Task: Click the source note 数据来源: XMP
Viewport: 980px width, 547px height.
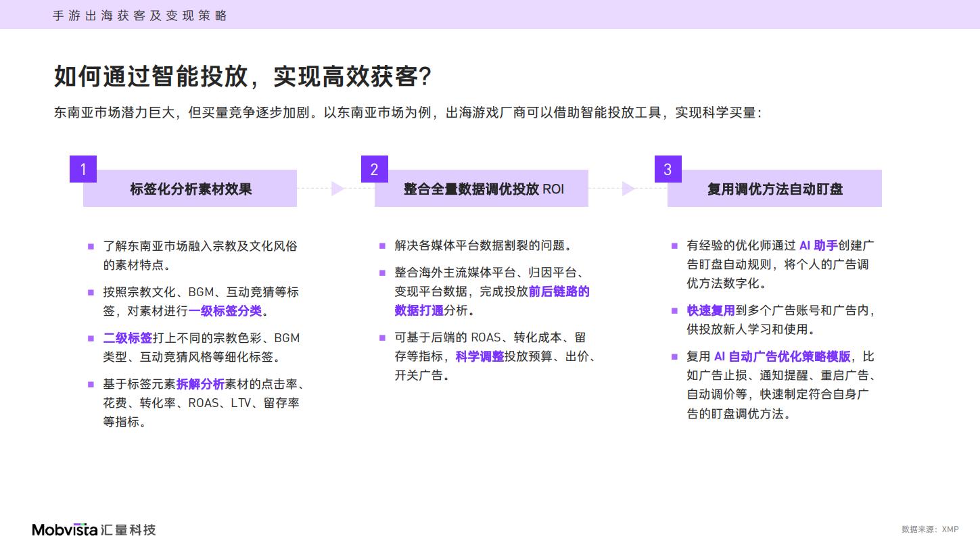Action: [930, 529]
